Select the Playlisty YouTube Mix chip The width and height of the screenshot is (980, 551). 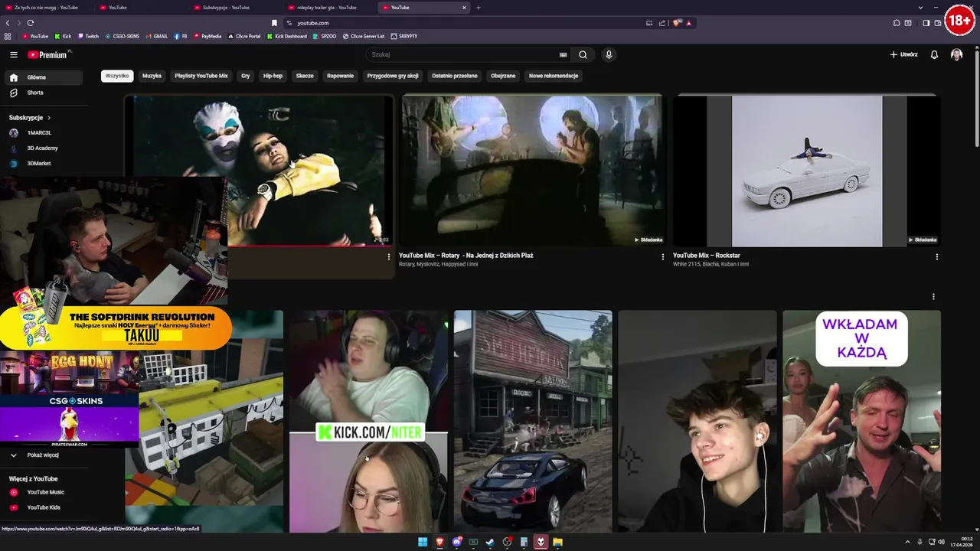[x=201, y=76]
